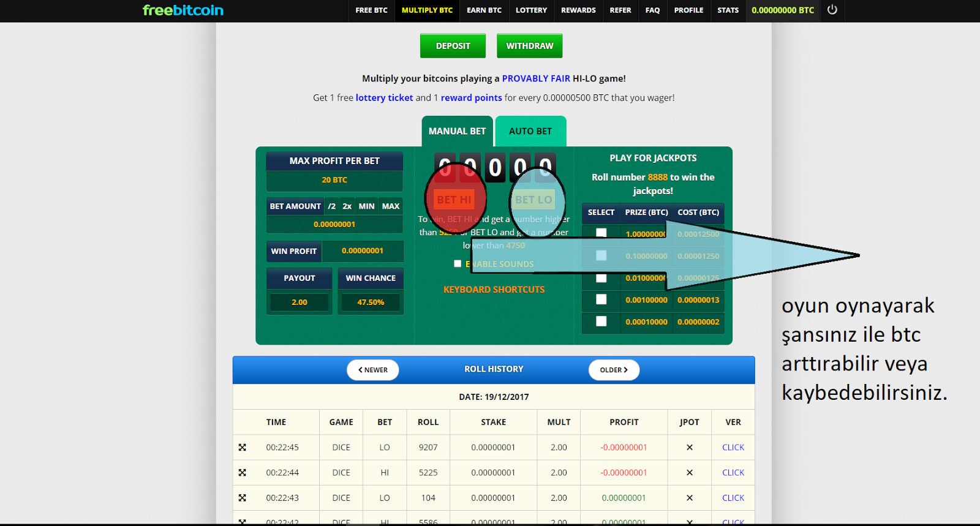The height and width of the screenshot is (526, 980).
Task: Click the dice icon in the 00:22:44 row
Action: (x=243, y=473)
